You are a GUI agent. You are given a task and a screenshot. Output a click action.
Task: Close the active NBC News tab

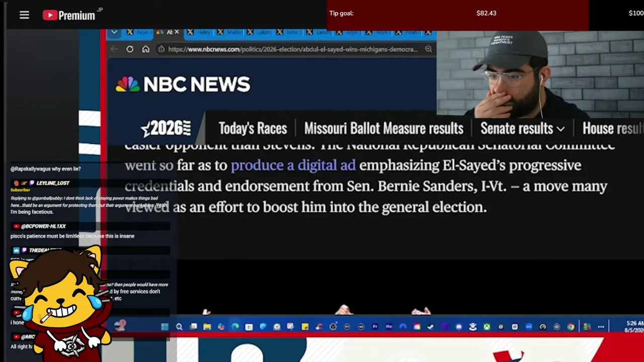pos(177,32)
